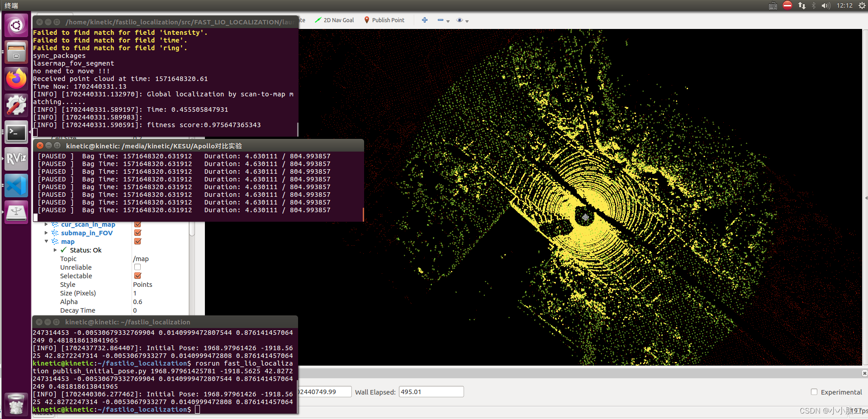Collapse the map display tree item
This screenshot has width=868, height=419.
click(46, 242)
